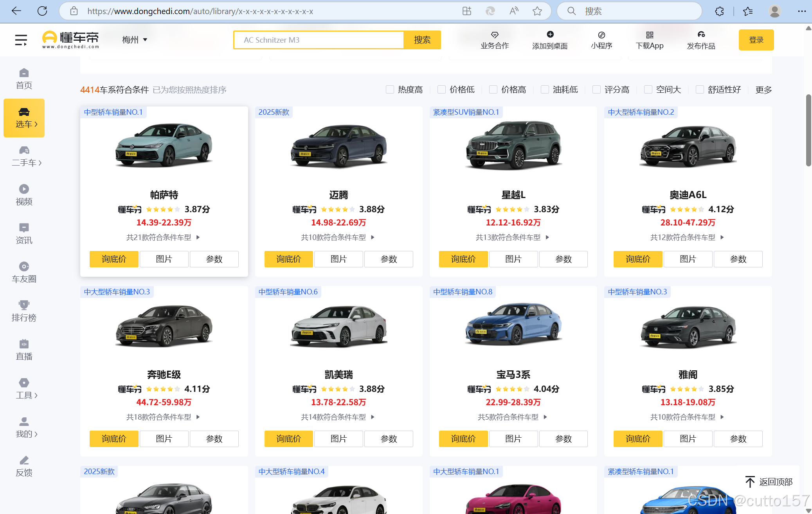The image size is (812, 514).
Task: Enable the 价格低 sort checkbox
Action: point(441,90)
